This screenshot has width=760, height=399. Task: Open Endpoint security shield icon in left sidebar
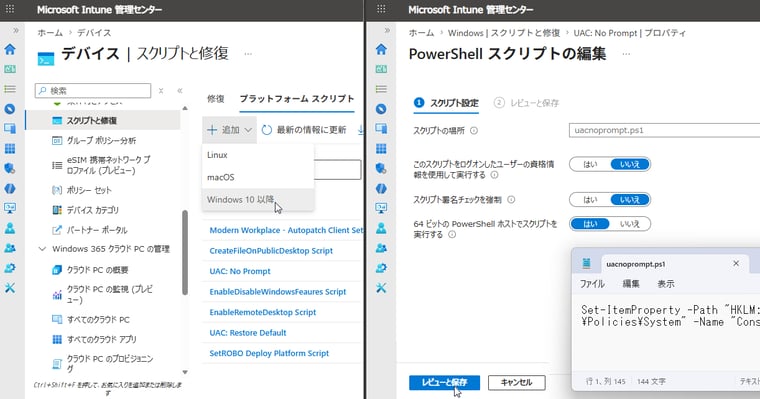10,168
